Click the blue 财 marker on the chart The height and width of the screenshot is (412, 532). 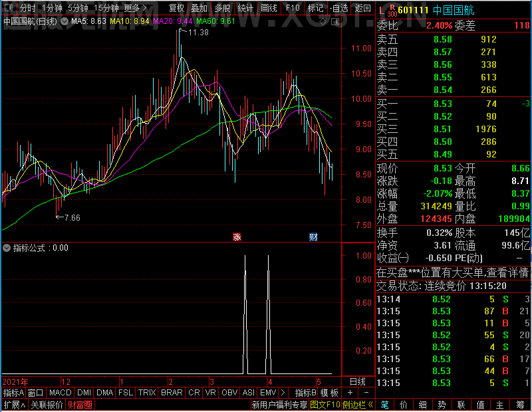pyautogui.click(x=313, y=237)
